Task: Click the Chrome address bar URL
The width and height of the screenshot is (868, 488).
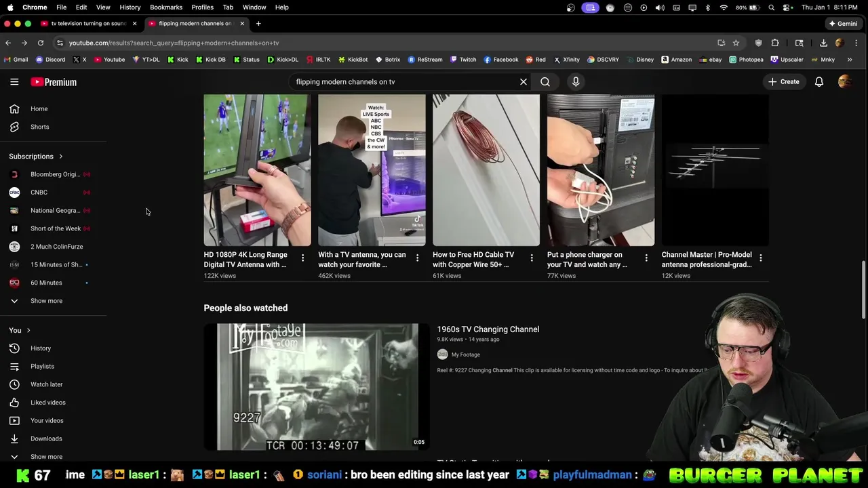Action: tap(174, 43)
